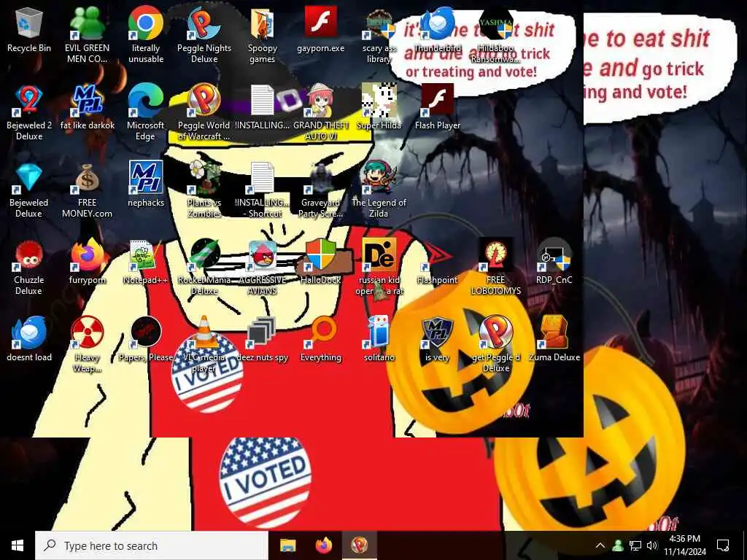This screenshot has width=747, height=560.
Task: Launch Zuma Deluxe
Action: click(x=554, y=339)
